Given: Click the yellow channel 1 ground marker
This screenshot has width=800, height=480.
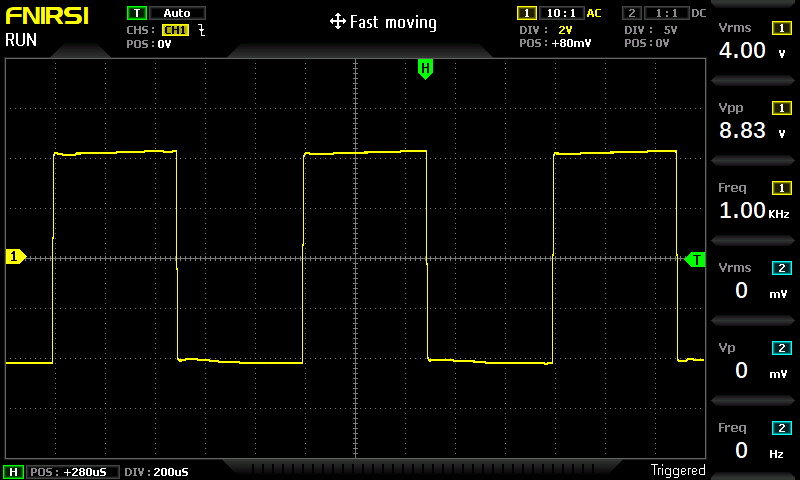Looking at the screenshot, I should [x=15, y=256].
